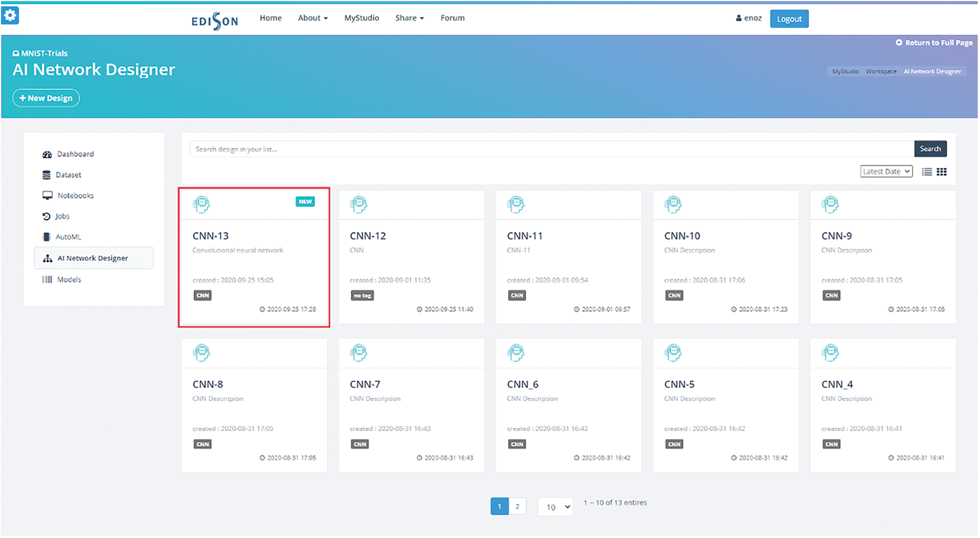Expand the About menu in navbar

[312, 18]
